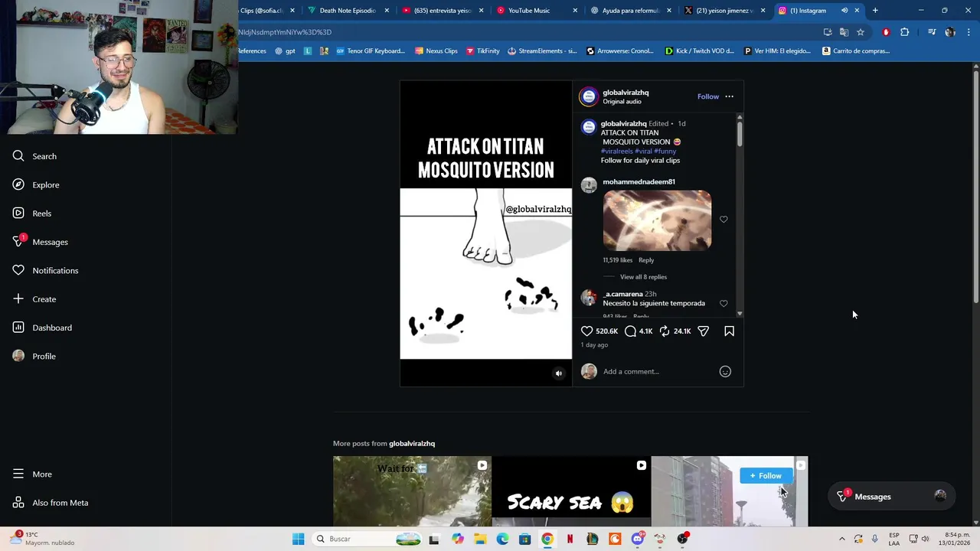Open mohammednadeem81's profile username
The height and width of the screenshot is (551, 980).
tap(639, 181)
